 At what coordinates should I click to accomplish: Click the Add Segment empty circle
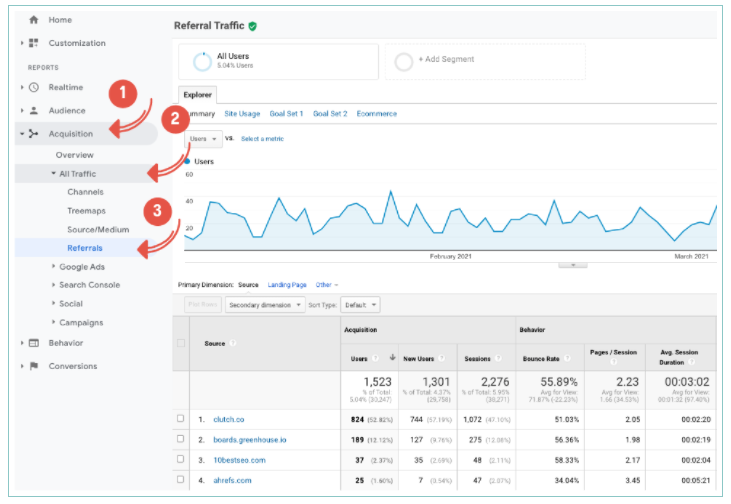[x=404, y=62]
